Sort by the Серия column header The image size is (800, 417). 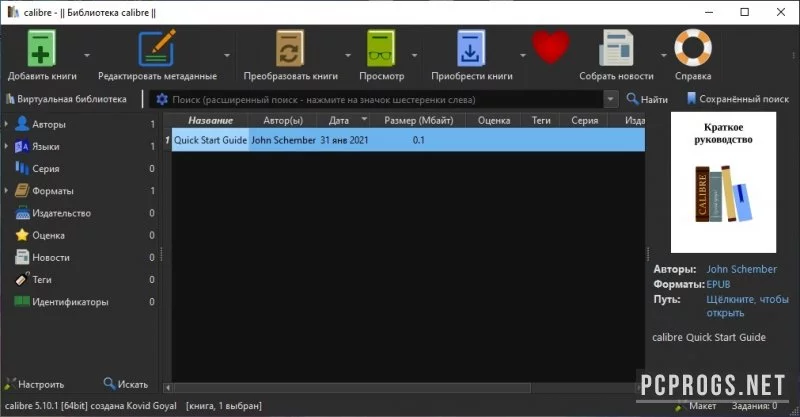pos(585,120)
